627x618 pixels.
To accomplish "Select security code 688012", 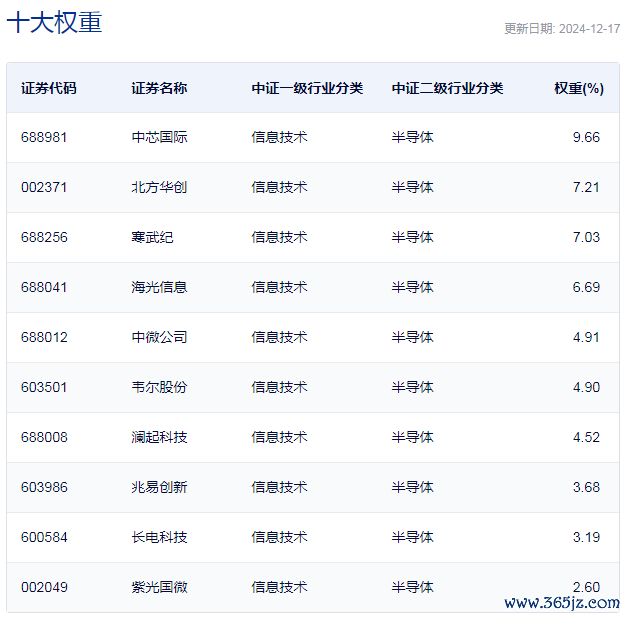I will (44, 337).
